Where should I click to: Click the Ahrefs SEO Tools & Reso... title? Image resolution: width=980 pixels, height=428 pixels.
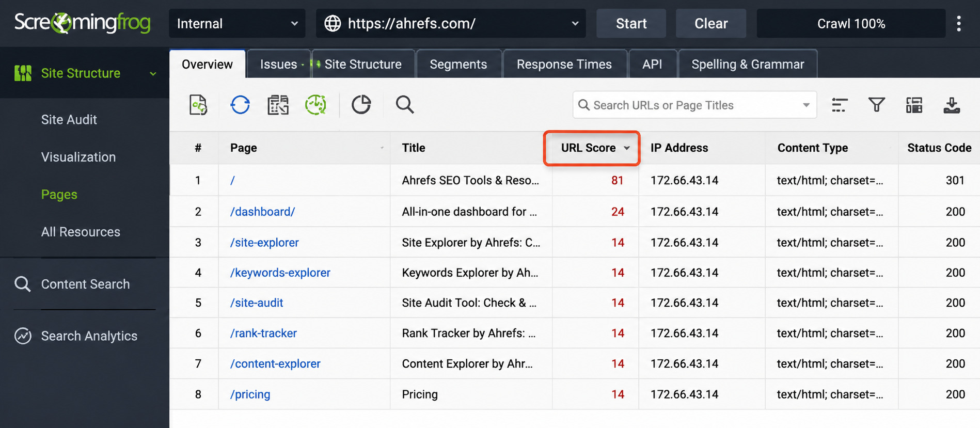pyautogui.click(x=470, y=180)
